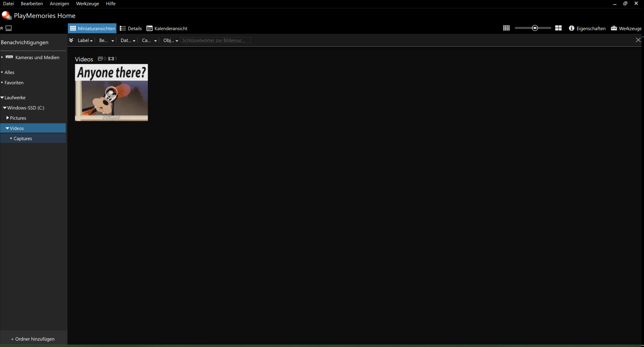Open the Datei menu

pos(8,4)
